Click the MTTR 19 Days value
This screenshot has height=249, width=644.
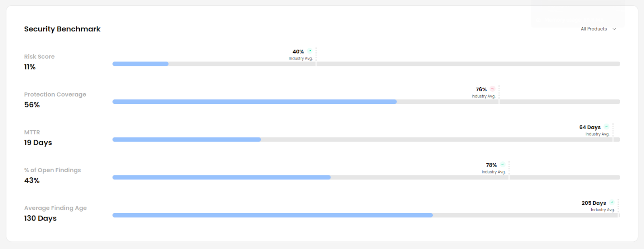pos(38,142)
